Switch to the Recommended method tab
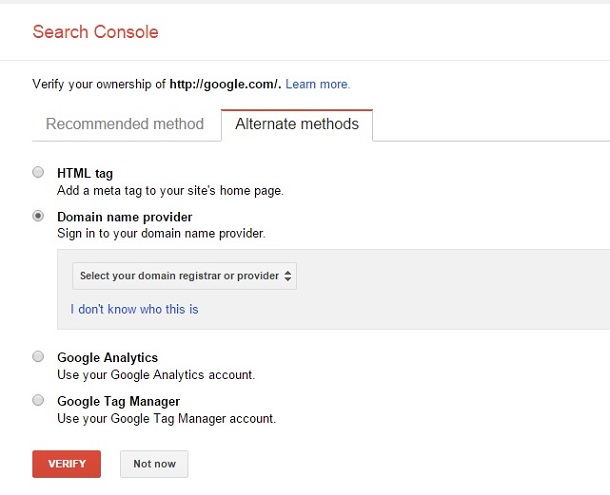Viewport: 610px width, 495px height. pyautogui.click(x=124, y=125)
